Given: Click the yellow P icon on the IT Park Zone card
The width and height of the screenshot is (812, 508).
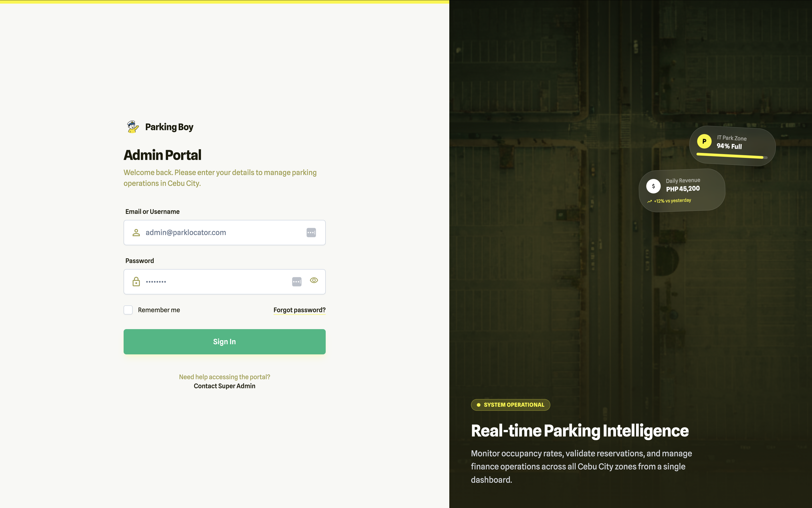Looking at the screenshot, I should point(704,141).
